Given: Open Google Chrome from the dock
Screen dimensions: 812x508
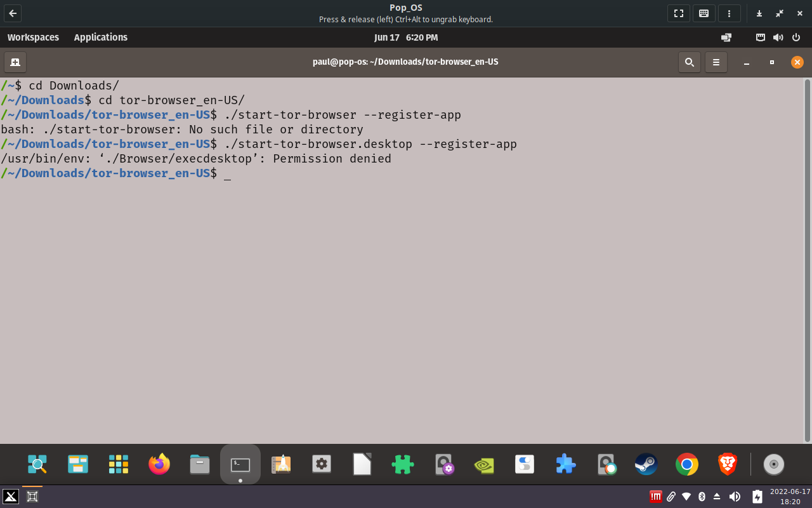Looking at the screenshot, I should (x=687, y=465).
